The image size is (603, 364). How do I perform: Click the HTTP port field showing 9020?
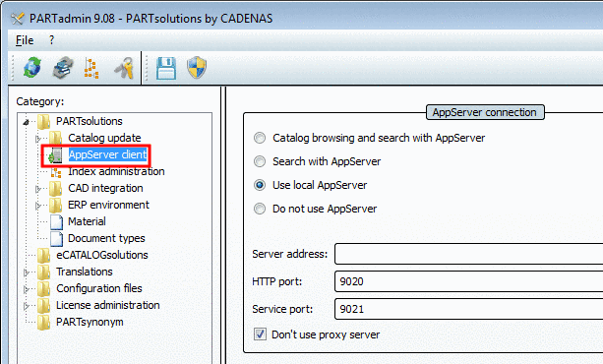click(469, 281)
